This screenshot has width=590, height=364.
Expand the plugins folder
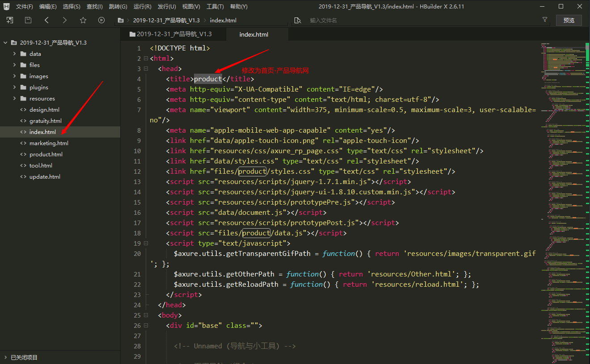[x=14, y=87]
